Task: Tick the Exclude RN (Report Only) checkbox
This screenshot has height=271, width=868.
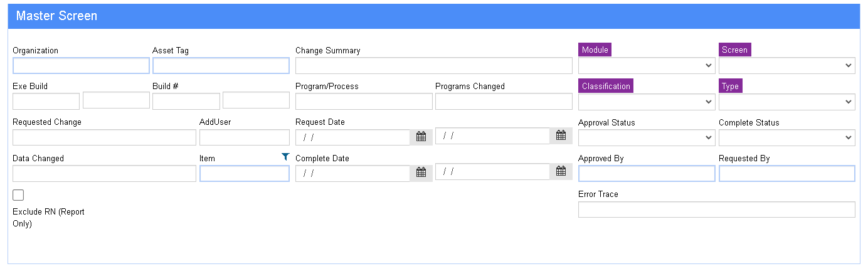Action: point(18,195)
